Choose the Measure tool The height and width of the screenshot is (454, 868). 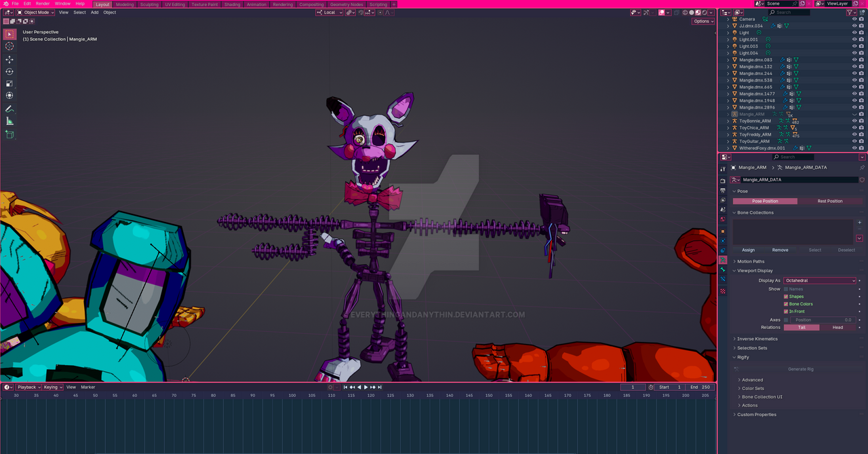(9, 121)
